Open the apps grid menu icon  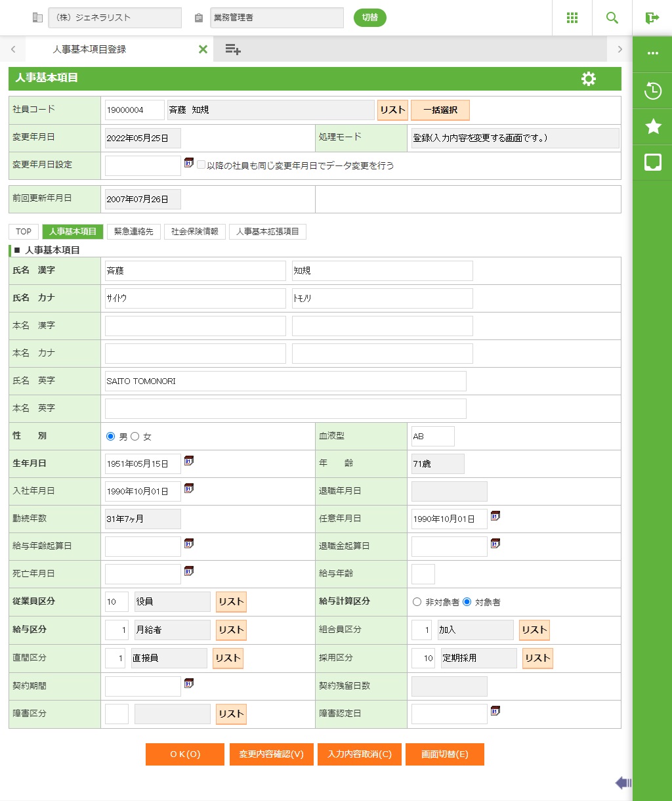(x=572, y=18)
